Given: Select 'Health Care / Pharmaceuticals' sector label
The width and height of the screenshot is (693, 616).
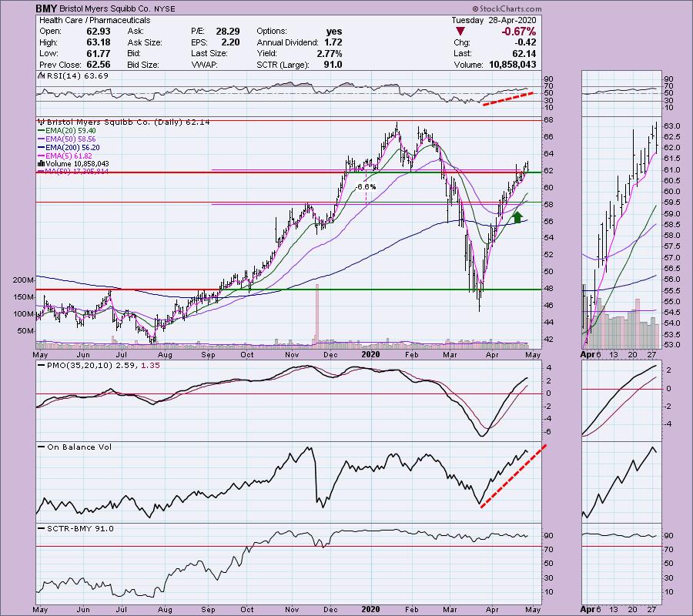Looking at the screenshot, I should tap(95, 20).
